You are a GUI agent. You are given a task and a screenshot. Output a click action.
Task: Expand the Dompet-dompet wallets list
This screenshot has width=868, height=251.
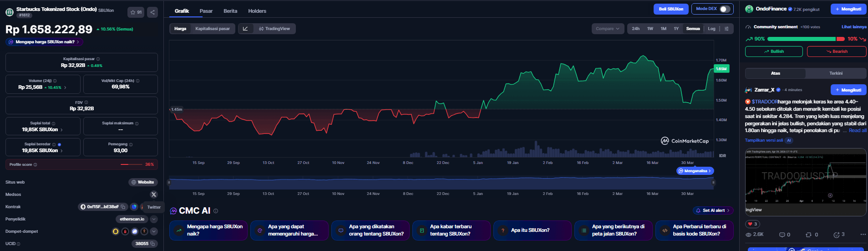154,231
